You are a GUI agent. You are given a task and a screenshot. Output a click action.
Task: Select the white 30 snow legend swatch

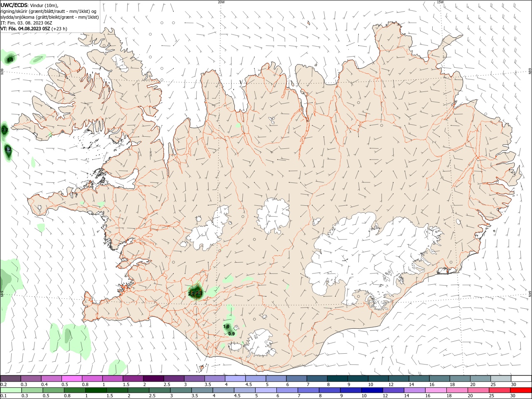point(522,379)
